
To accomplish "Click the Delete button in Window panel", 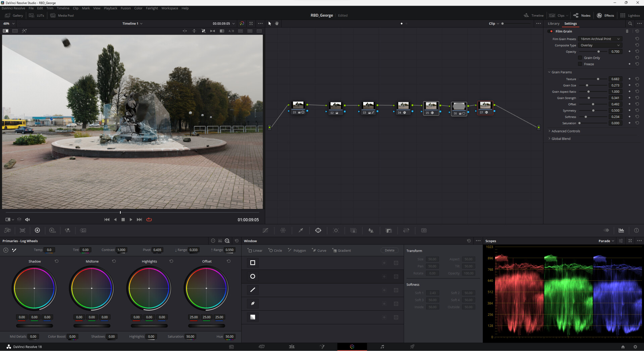I will click(389, 250).
